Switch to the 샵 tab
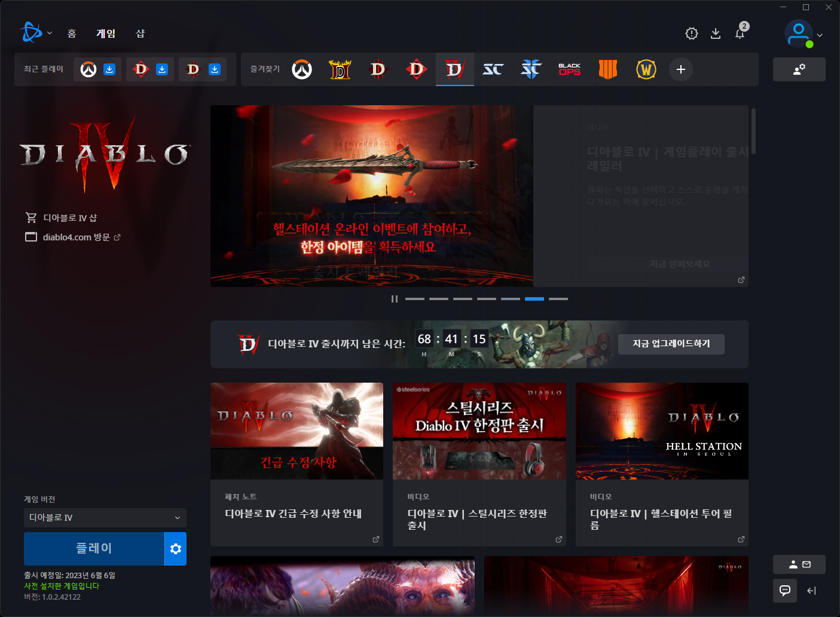Image resolution: width=840 pixels, height=617 pixels. 140,33
